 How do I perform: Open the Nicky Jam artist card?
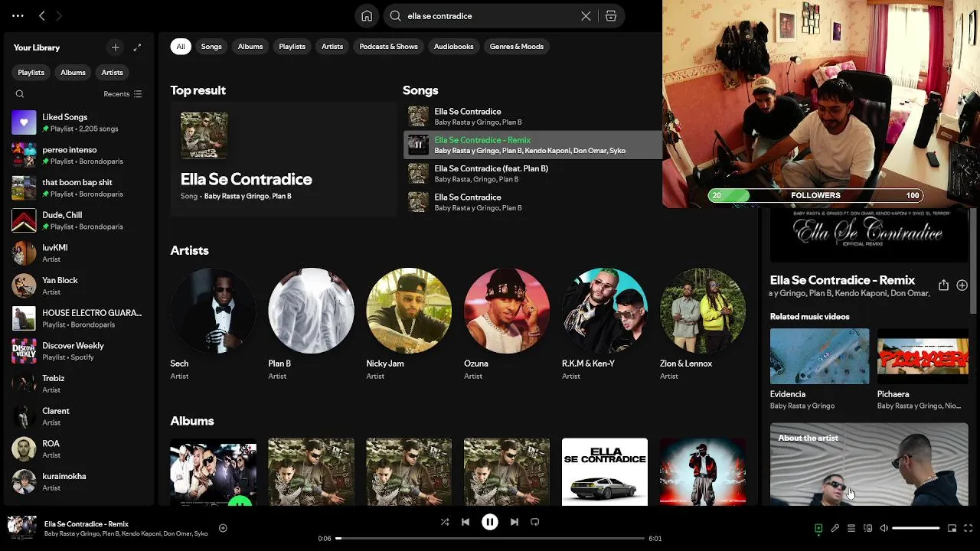(409, 324)
